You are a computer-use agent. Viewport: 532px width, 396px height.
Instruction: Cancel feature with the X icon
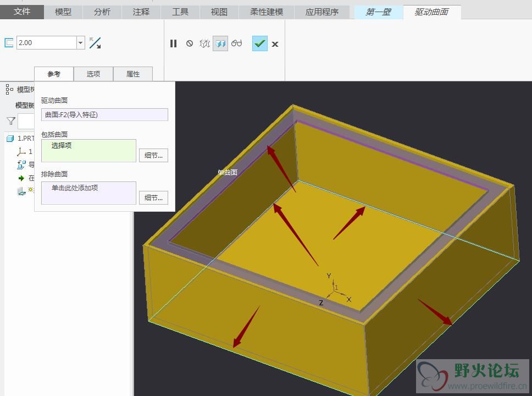[x=275, y=44]
